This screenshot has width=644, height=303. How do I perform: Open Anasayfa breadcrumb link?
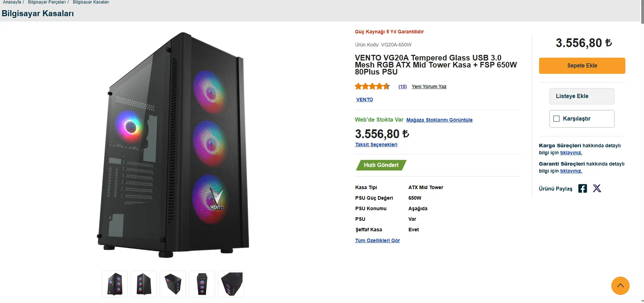(12, 2)
